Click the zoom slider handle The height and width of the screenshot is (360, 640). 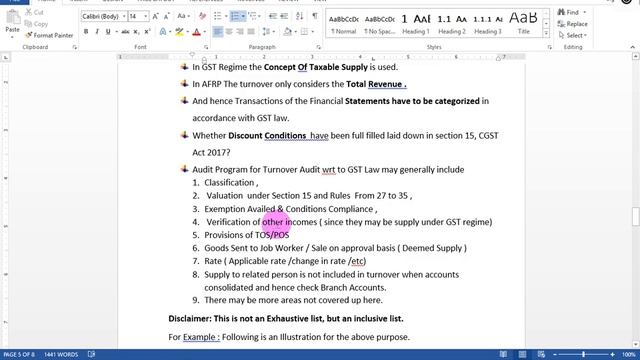(x=583, y=355)
